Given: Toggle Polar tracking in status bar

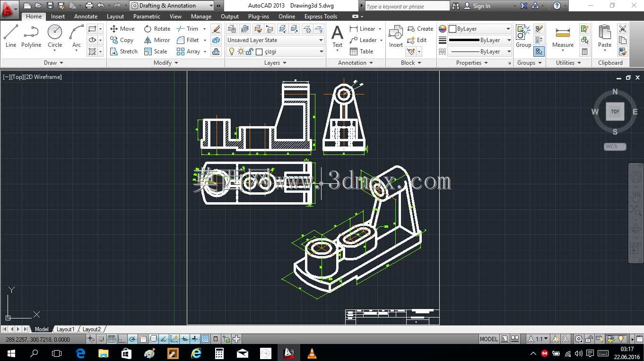Looking at the screenshot, I should 132,339.
